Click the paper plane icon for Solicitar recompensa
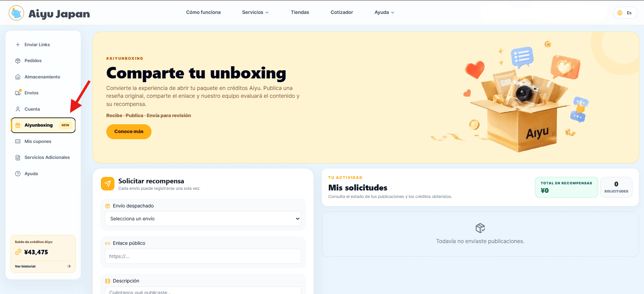This screenshot has height=294, width=644. tap(108, 184)
